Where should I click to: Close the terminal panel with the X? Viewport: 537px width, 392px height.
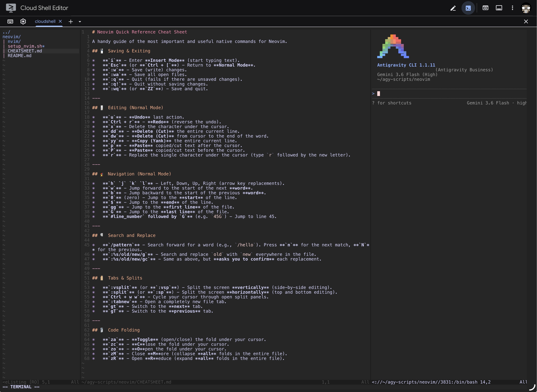[526, 21]
